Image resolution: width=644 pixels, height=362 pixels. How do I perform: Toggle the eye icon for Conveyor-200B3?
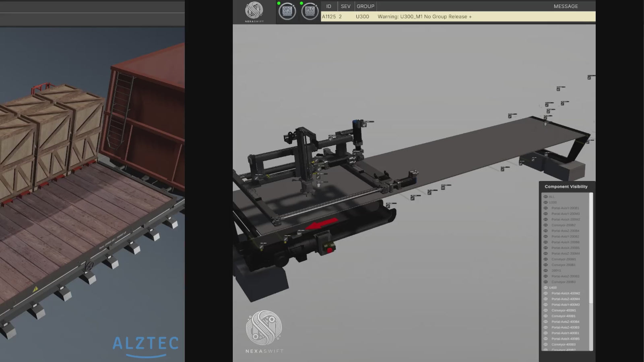coord(546,282)
